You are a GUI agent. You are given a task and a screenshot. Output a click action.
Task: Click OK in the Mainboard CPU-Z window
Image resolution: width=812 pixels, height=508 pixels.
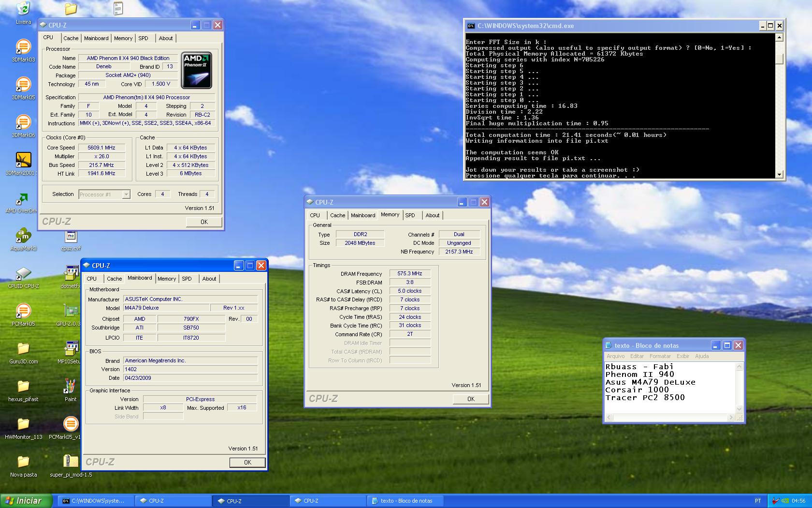point(247,463)
